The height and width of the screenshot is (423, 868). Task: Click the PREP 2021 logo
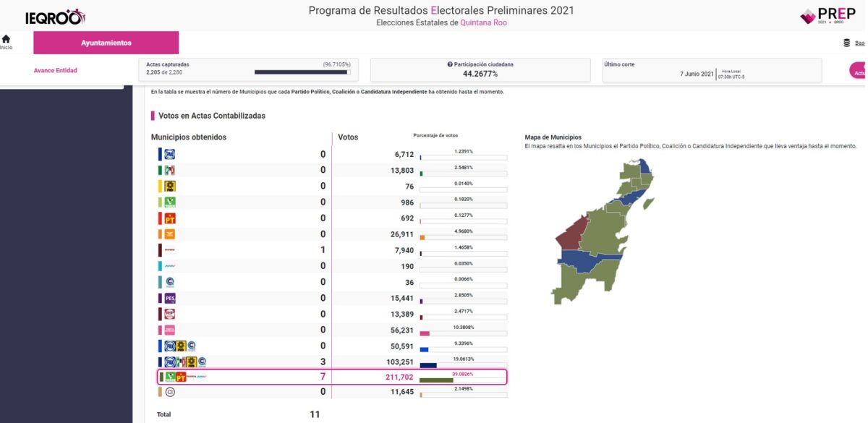coord(832,16)
